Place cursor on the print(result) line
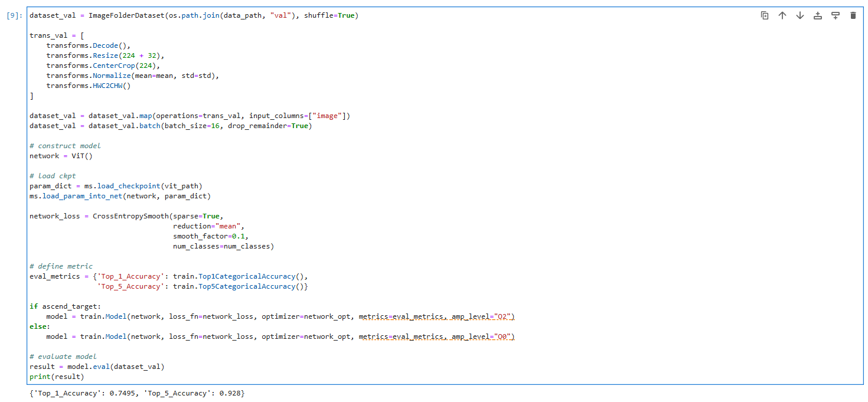 [x=57, y=377]
